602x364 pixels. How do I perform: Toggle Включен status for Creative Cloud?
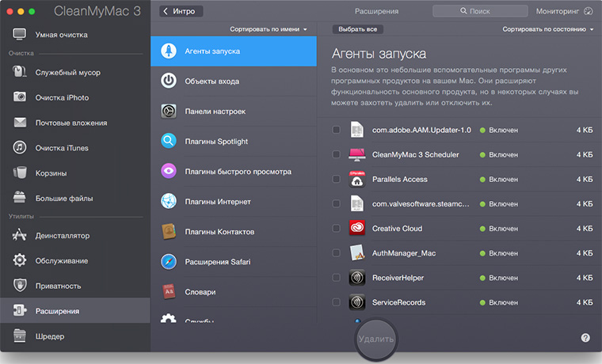click(499, 228)
